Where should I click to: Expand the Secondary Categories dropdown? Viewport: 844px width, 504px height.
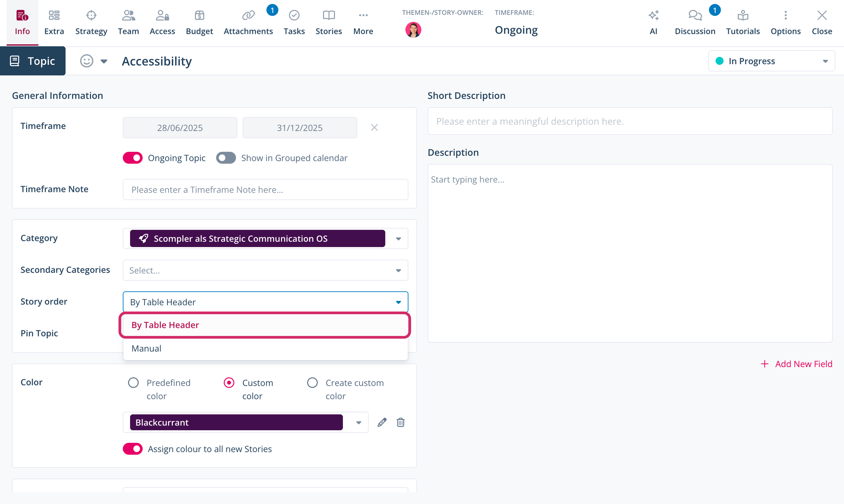(399, 270)
